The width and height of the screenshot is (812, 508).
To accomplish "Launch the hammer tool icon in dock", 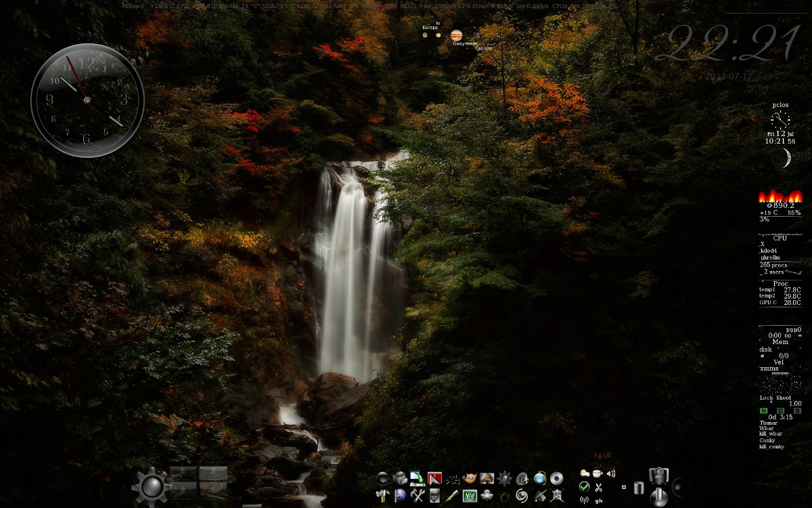I will click(383, 496).
